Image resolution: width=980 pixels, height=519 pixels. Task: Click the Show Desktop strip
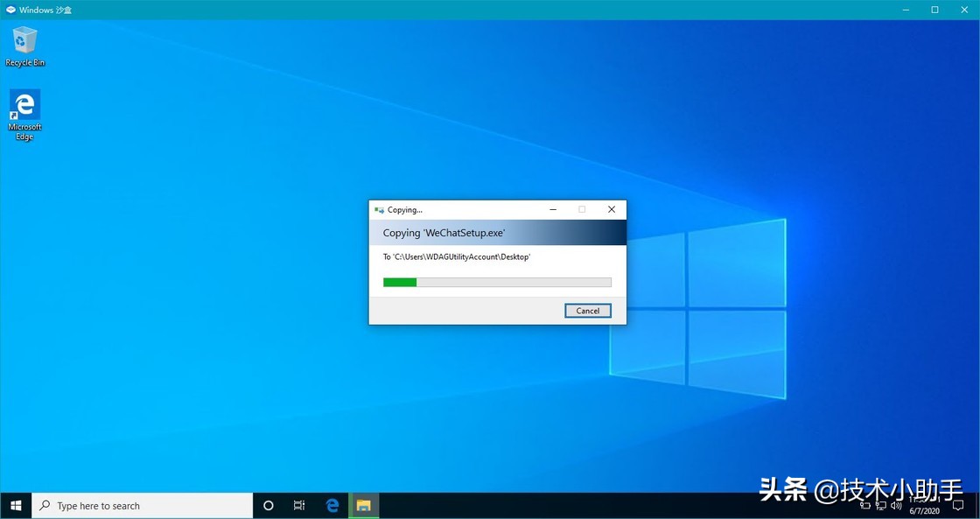pyautogui.click(x=977, y=505)
